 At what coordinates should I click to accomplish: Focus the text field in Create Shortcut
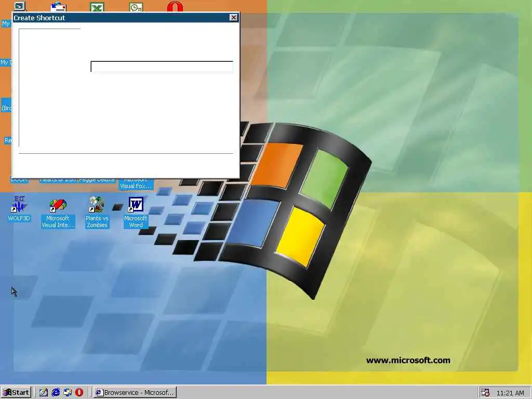coord(162,66)
